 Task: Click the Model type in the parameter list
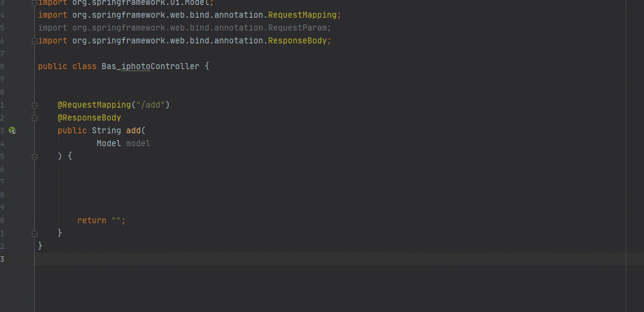tap(109, 143)
